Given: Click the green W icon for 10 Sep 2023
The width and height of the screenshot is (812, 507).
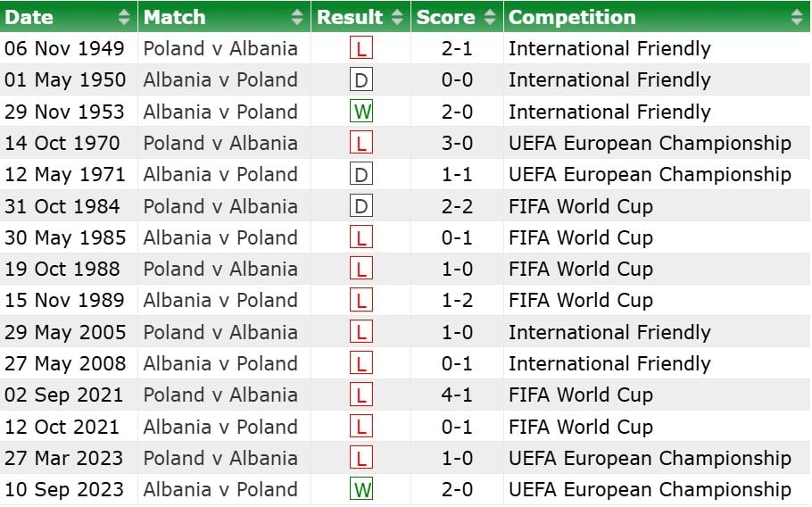Looking at the screenshot, I should (x=361, y=489).
